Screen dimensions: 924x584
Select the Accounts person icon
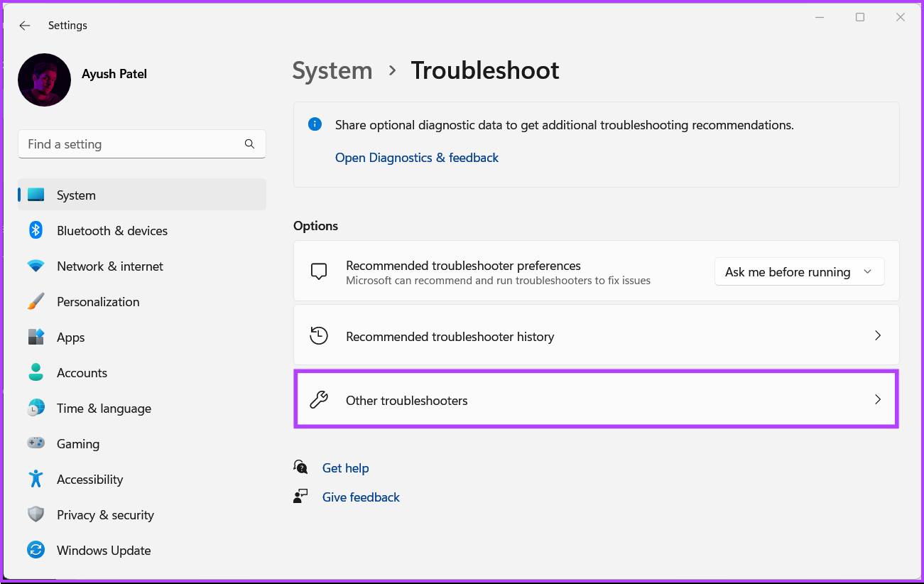36,372
